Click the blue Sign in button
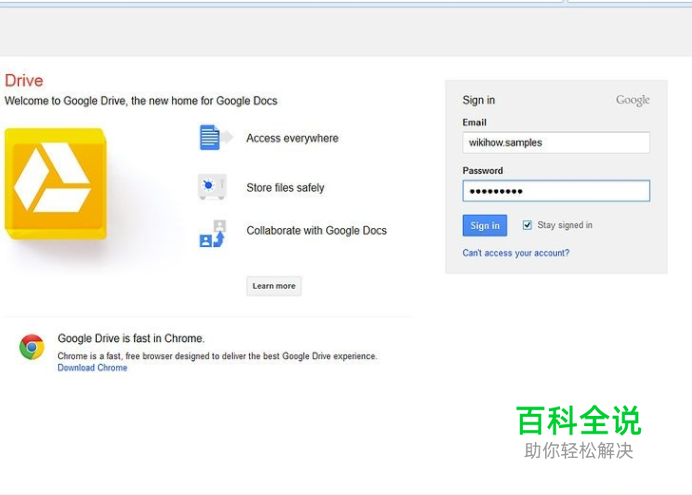This screenshot has width=692, height=495. (485, 225)
